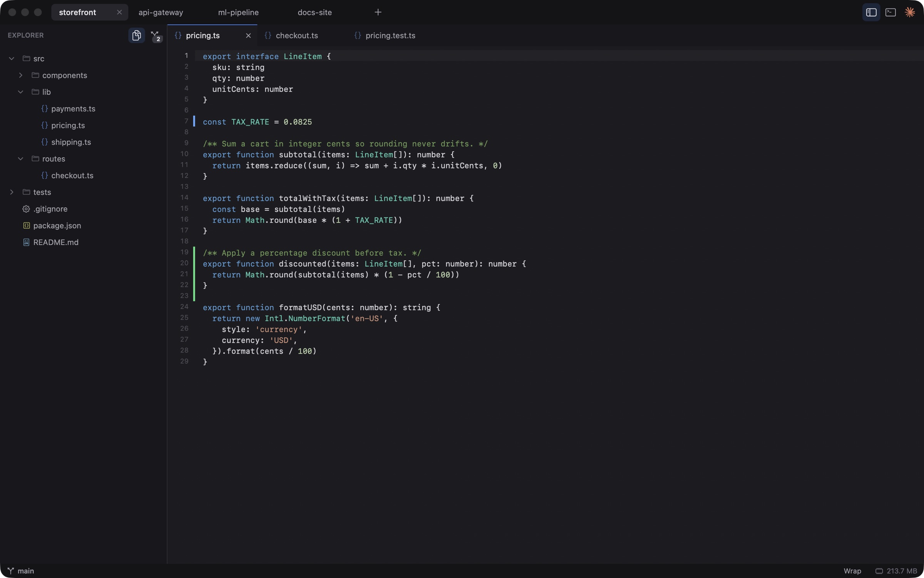Collapse the src folder chevron
Image resolution: width=924 pixels, height=578 pixels.
tap(12, 59)
